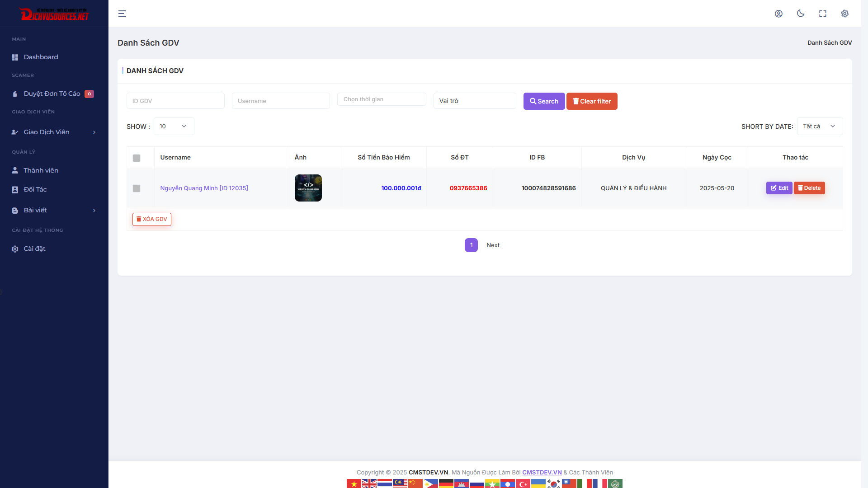Click the South Korea flag icon
Image resolution: width=868 pixels, height=488 pixels.
pyautogui.click(x=553, y=484)
